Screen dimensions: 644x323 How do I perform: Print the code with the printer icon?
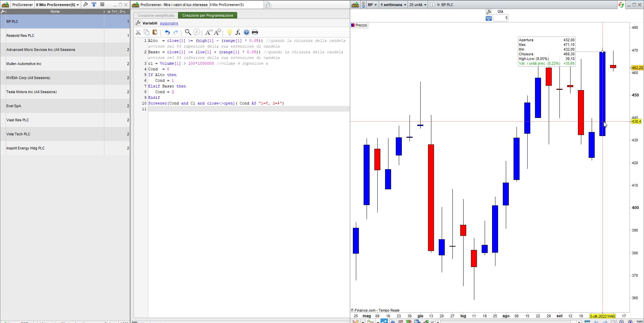coord(255,33)
